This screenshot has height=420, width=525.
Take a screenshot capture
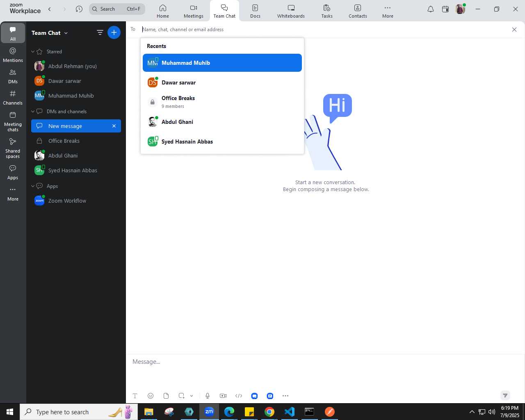pos(181,396)
